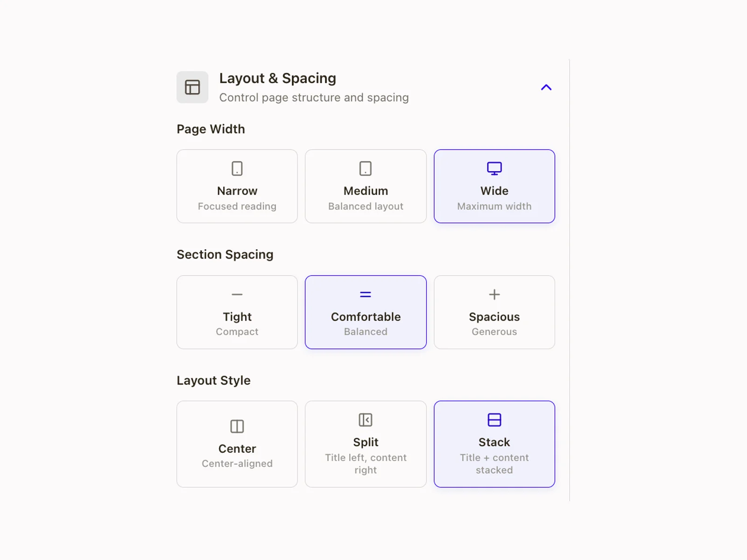Click the Medium width tablet icon
Viewport: 747px width, 560px height.
coord(366,168)
